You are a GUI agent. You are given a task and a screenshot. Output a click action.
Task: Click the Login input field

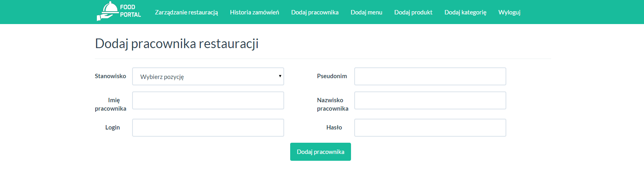(208, 127)
